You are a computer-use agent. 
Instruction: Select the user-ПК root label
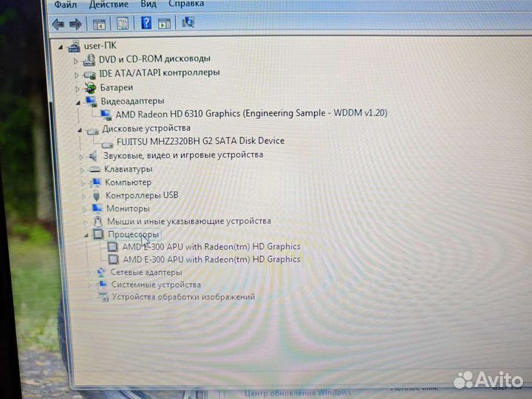[100, 46]
